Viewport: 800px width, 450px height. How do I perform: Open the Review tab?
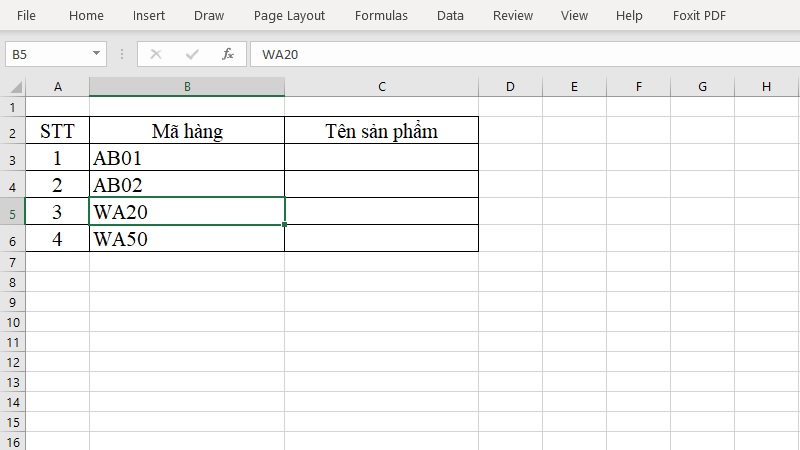pyautogui.click(x=513, y=16)
